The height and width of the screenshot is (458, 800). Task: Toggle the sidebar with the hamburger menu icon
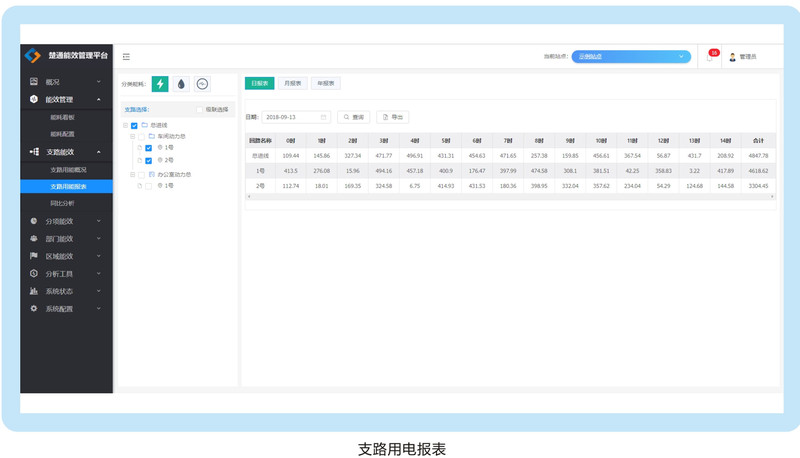tap(126, 57)
